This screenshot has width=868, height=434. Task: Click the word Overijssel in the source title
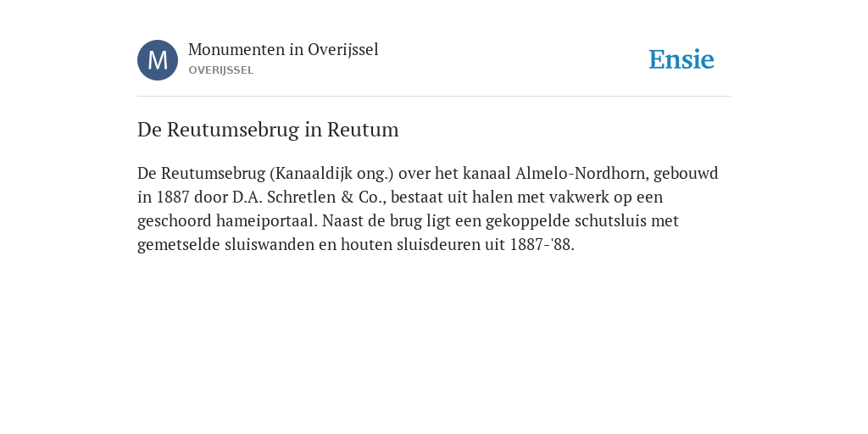point(343,49)
